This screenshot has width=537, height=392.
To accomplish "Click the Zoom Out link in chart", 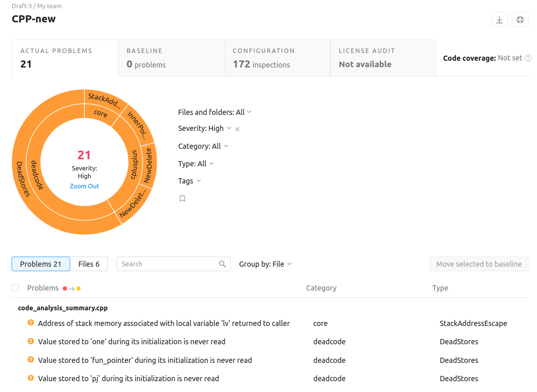I will [84, 186].
